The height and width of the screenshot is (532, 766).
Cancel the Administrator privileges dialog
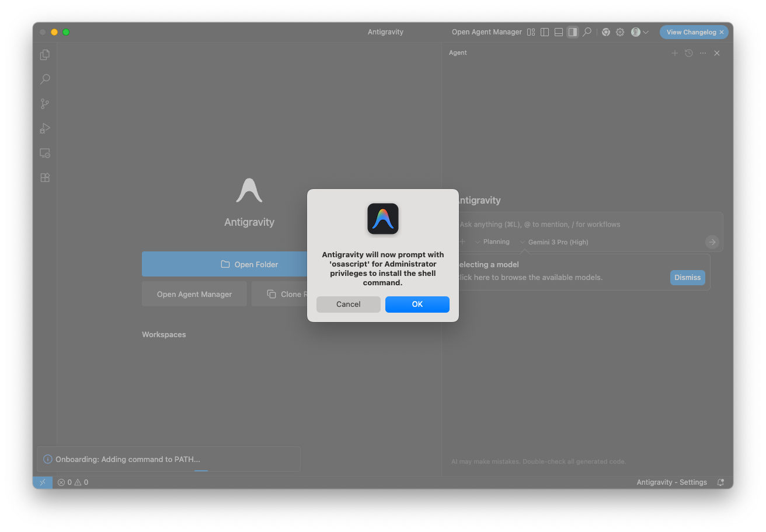click(348, 304)
